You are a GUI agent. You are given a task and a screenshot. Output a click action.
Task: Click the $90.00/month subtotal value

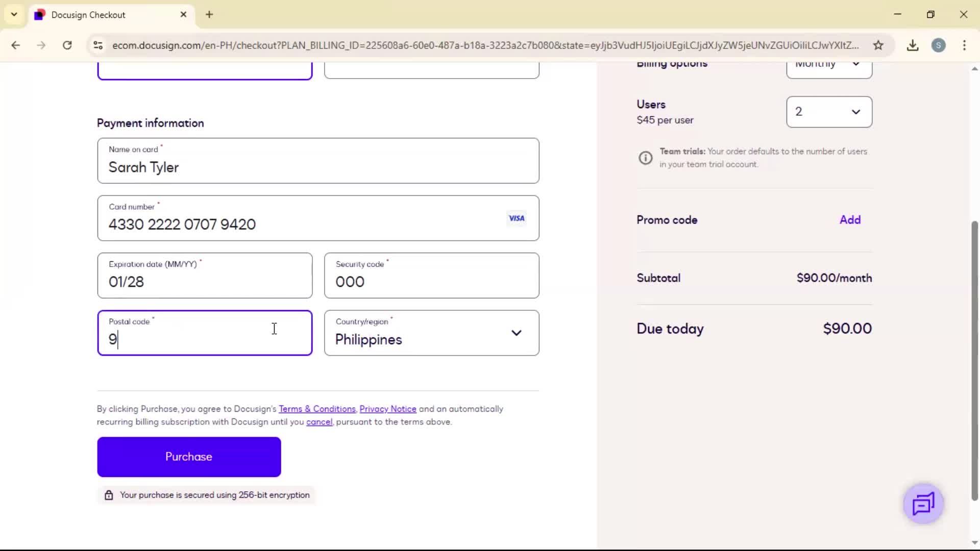point(834,278)
